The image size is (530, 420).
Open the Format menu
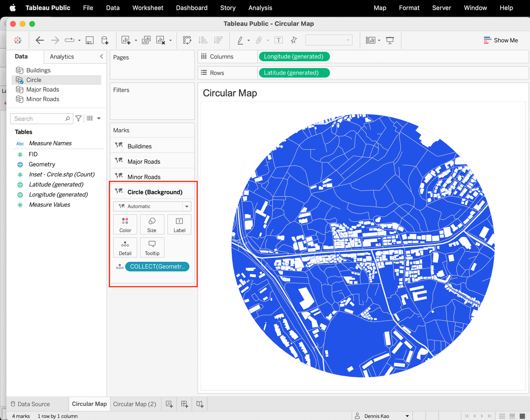(x=409, y=8)
